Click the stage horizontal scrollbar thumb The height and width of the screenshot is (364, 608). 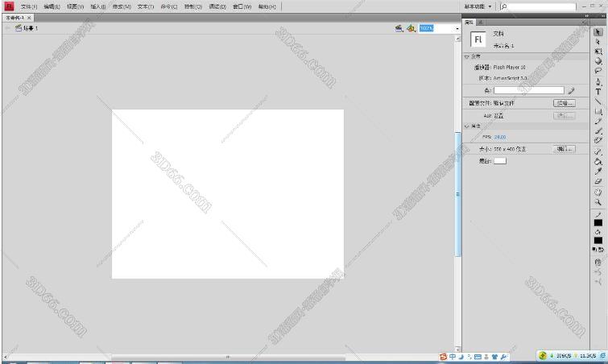click(228, 357)
